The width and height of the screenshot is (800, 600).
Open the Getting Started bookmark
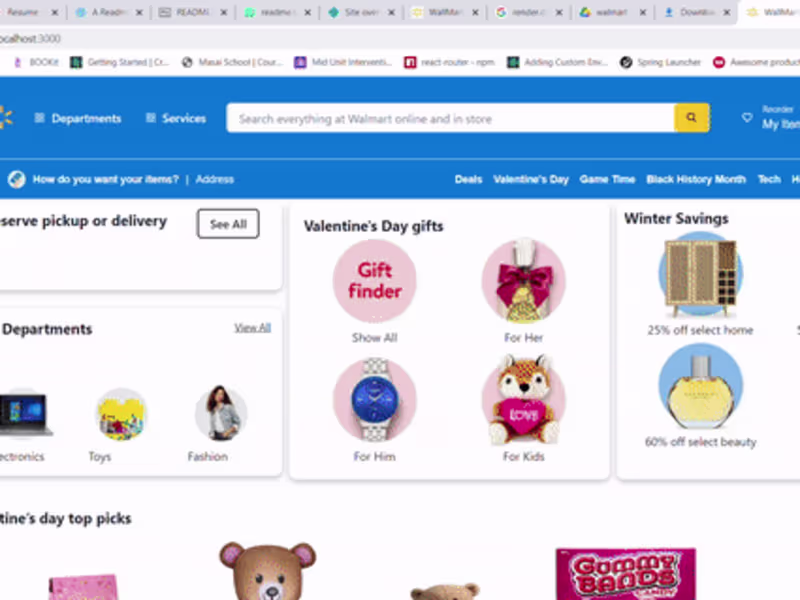120,62
